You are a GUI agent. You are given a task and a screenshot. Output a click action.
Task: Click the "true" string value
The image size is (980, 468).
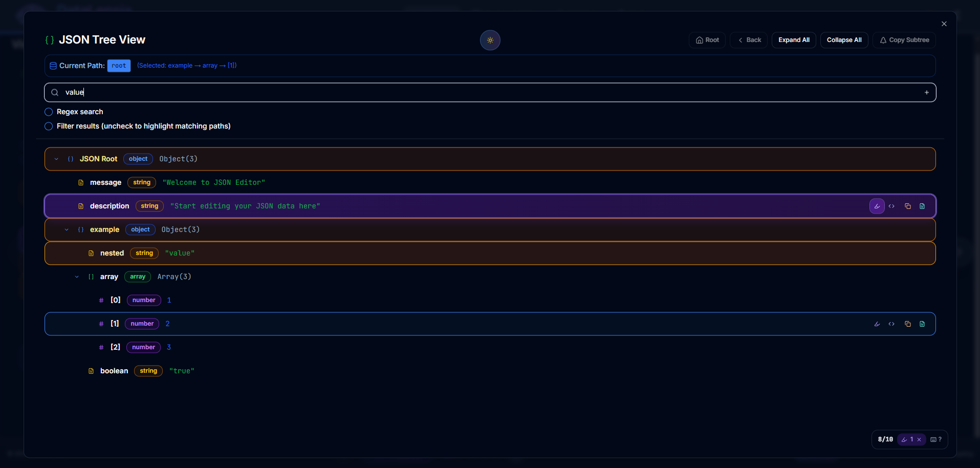[x=182, y=371]
